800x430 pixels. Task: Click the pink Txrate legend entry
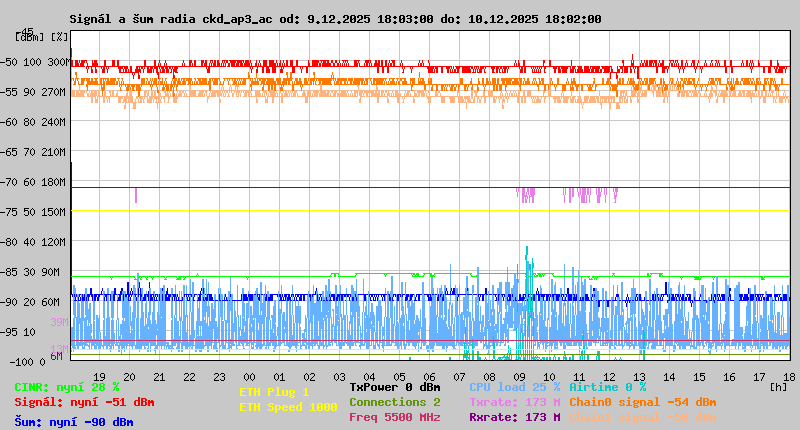click(x=514, y=402)
